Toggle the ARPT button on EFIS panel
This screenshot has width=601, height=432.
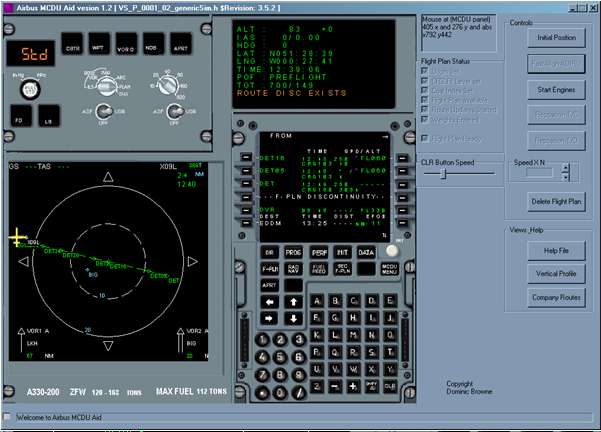[180, 43]
